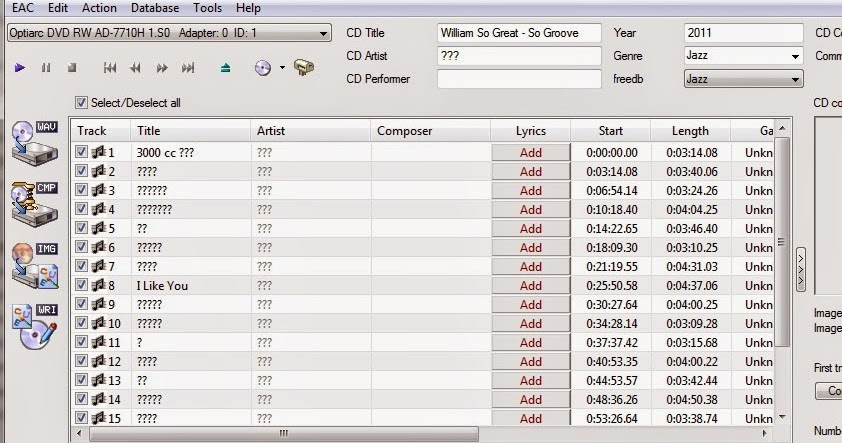Uncheck the track 4 checkbox

pyautogui.click(x=81, y=209)
